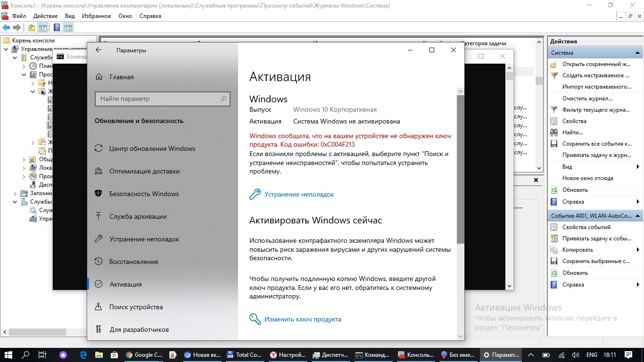The height and width of the screenshot is (362, 644).
Task: Collapse Просмотр событий tree node
Action: [24, 74]
